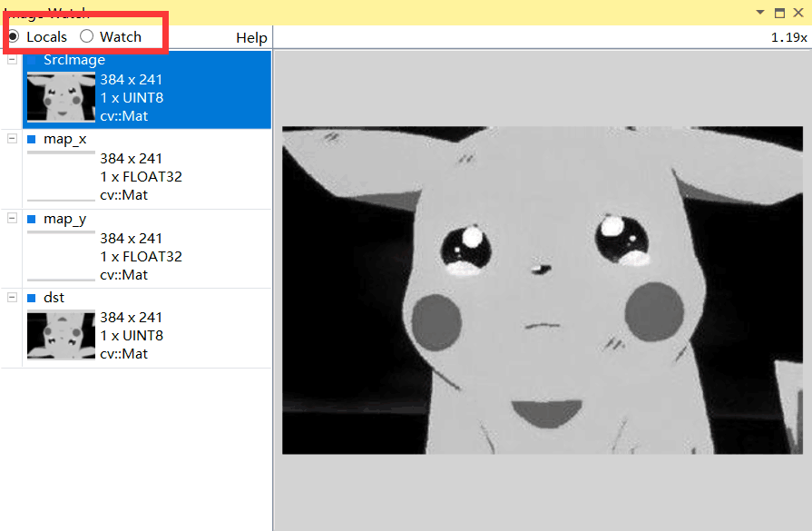This screenshot has height=531, width=812.
Task: Click the empty map_x thumbnail preview
Action: 61,176
